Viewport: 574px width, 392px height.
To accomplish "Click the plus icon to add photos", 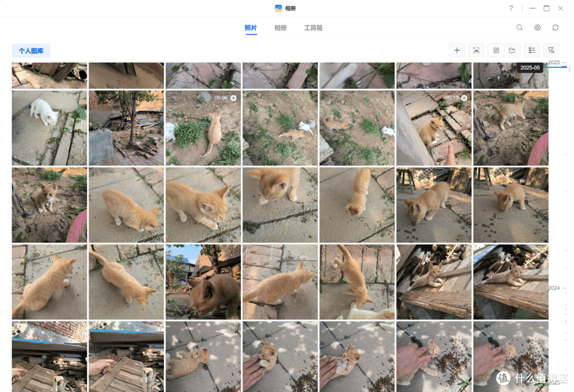I will [457, 51].
